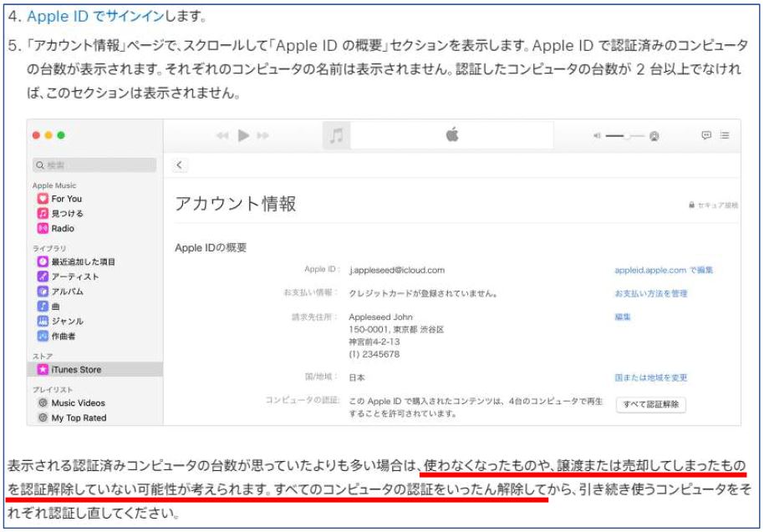Select iTunes Store in sidebar
The height and width of the screenshot is (532, 764).
94,369
